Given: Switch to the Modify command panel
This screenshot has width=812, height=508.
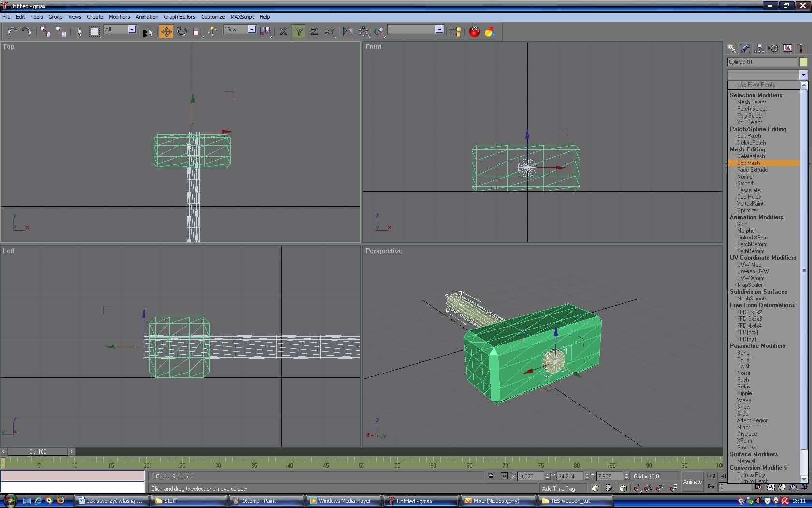Looking at the screenshot, I should 746,48.
